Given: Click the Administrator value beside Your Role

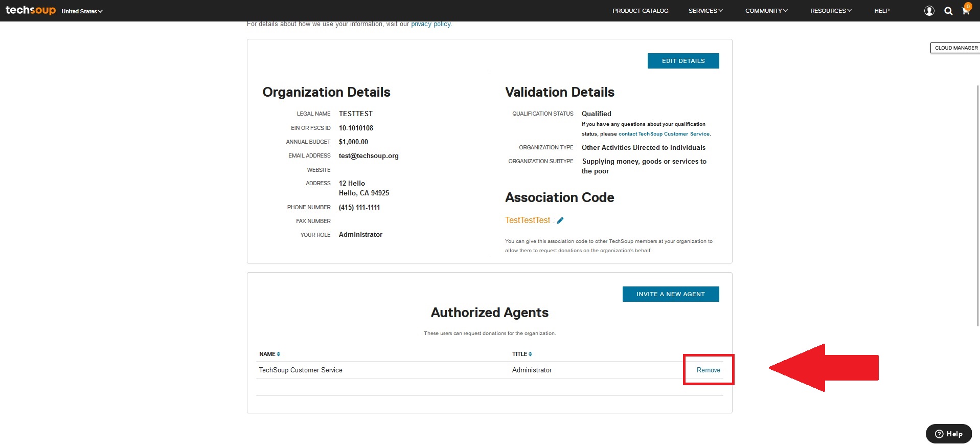Looking at the screenshot, I should click(x=360, y=234).
